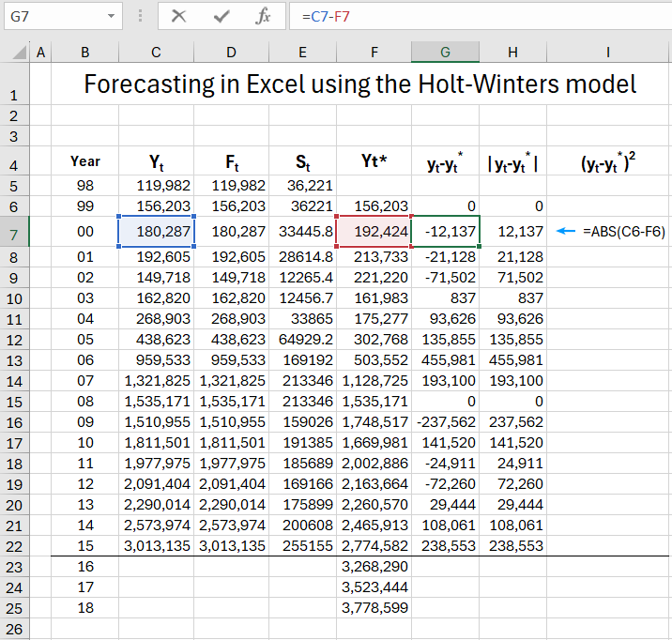Click St cell showing 28614.8
Viewport: 672px width, 640px height.
coord(302,256)
